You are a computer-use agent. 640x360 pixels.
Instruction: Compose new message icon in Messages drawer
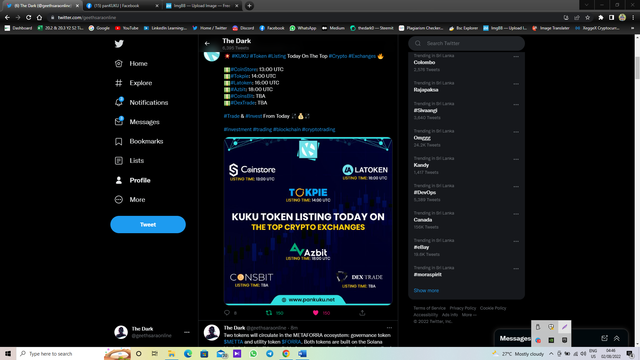[604, 338]
